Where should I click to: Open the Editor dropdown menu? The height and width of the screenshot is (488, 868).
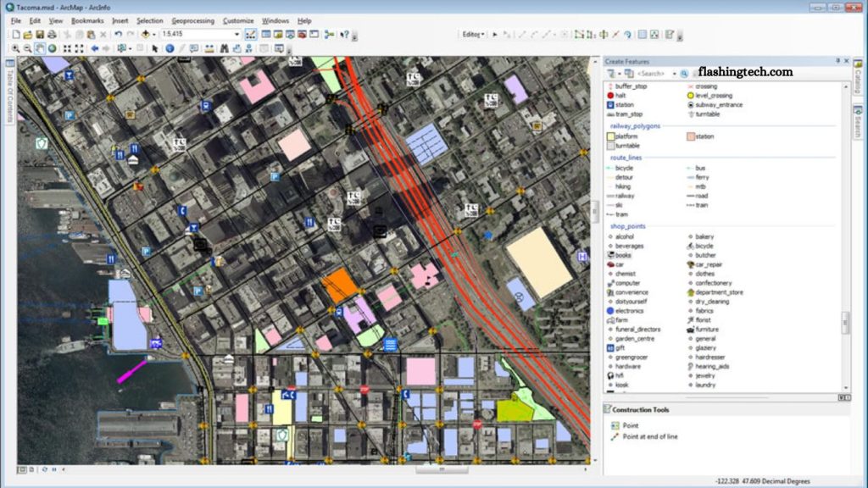click(x=473, y=34)
